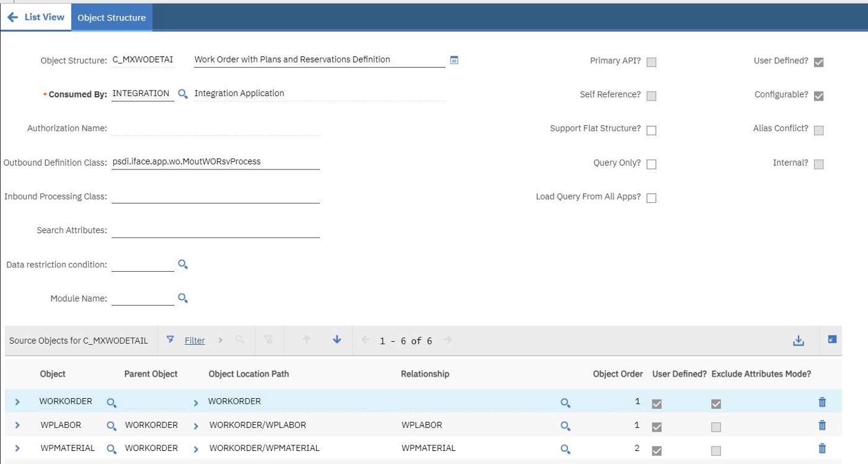
Task: Go back to List View
Action: click(x=35, y=17)
